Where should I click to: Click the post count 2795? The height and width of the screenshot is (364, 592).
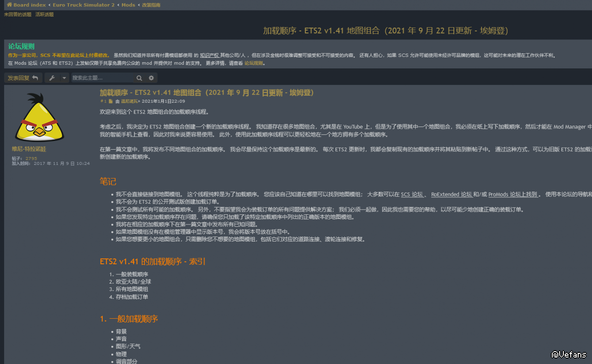click(31, 158)
